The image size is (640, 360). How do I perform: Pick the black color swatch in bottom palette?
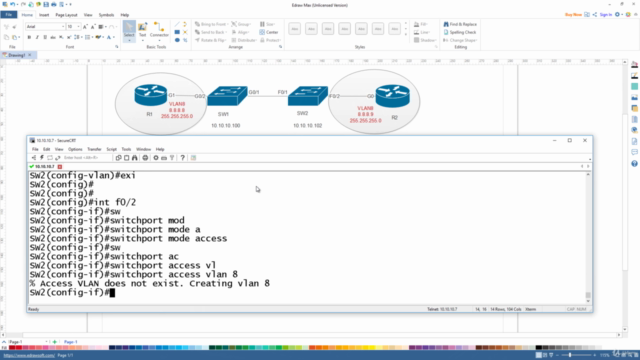(539, 348)
